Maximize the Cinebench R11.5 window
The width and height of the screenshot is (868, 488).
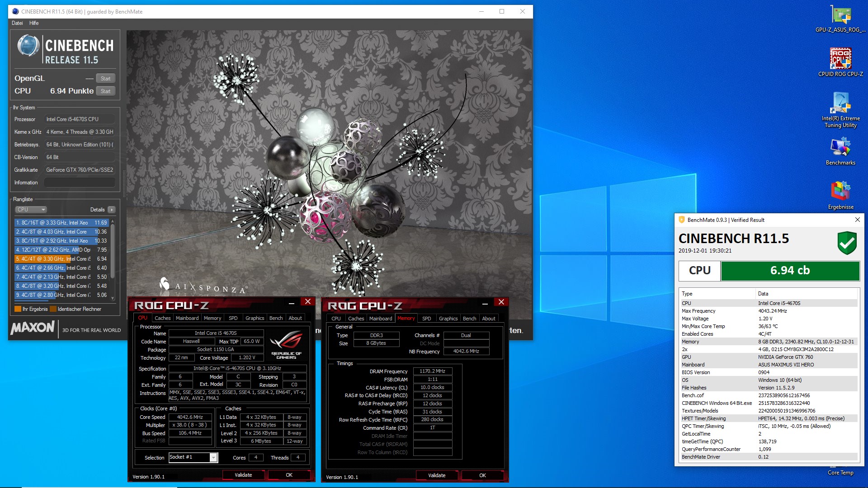[x=501, y=11]
